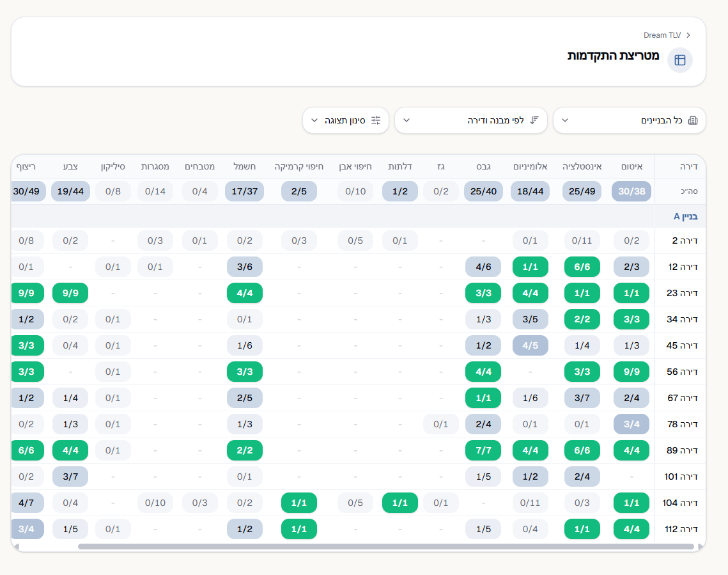728x575 pixels.
Task: Click the דירה 2 row label
Action: tap(685, 240)
